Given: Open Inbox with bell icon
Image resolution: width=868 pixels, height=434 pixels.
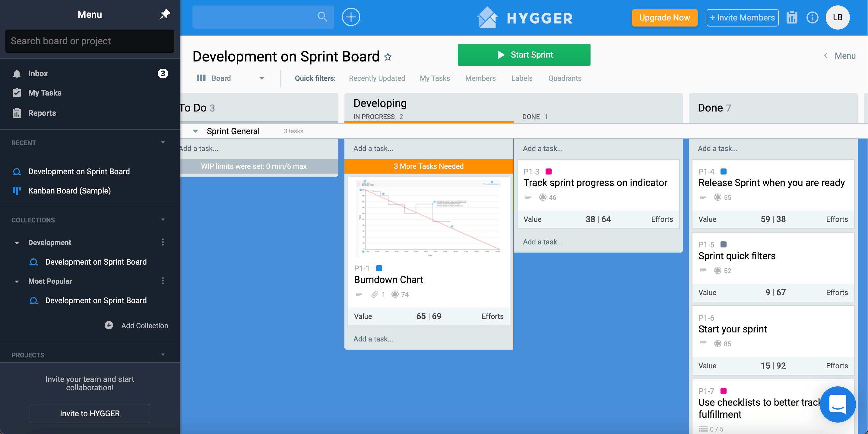Looking at the screenshot, I should click(38, 74).
